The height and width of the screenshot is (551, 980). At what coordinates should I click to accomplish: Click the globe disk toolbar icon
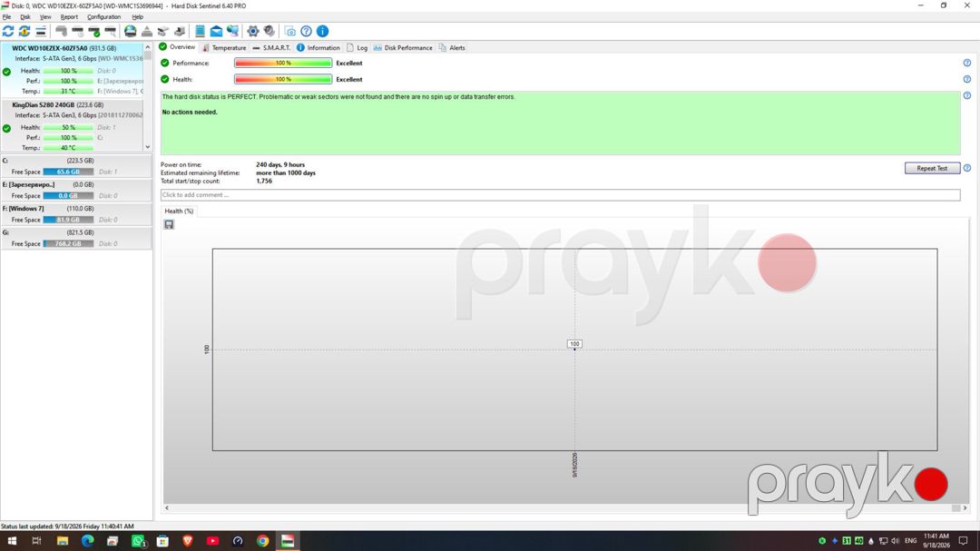130,31
